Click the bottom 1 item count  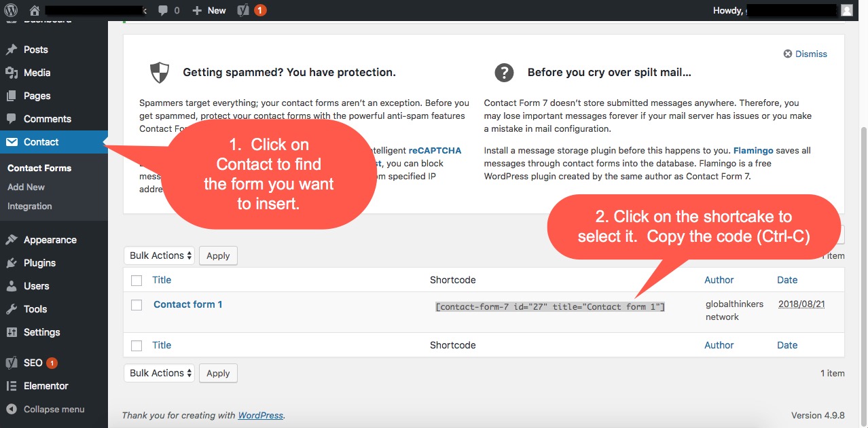click(833, 373)
